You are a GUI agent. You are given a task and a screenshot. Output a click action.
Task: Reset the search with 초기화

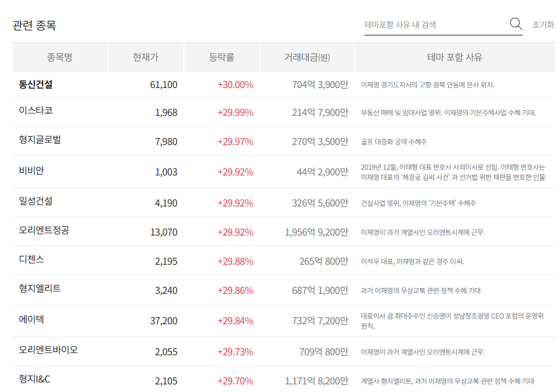[544, 25]
